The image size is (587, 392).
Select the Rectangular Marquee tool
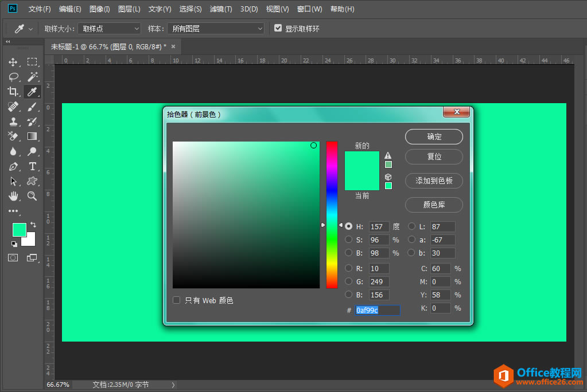click(x=32, y=62)
